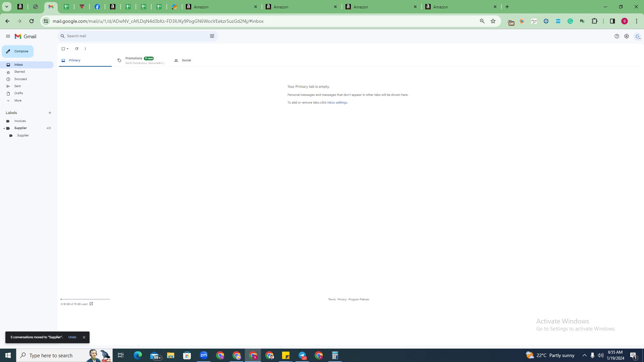This screenshot has width=644, height=362.
Task: Open the page zoom magnifier icon
Action: pos(482,21)
